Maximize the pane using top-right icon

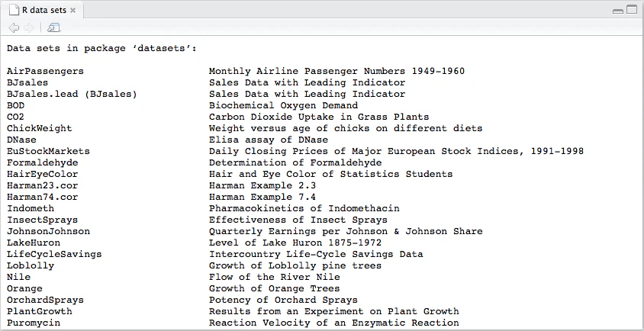[x=632, y=9]
